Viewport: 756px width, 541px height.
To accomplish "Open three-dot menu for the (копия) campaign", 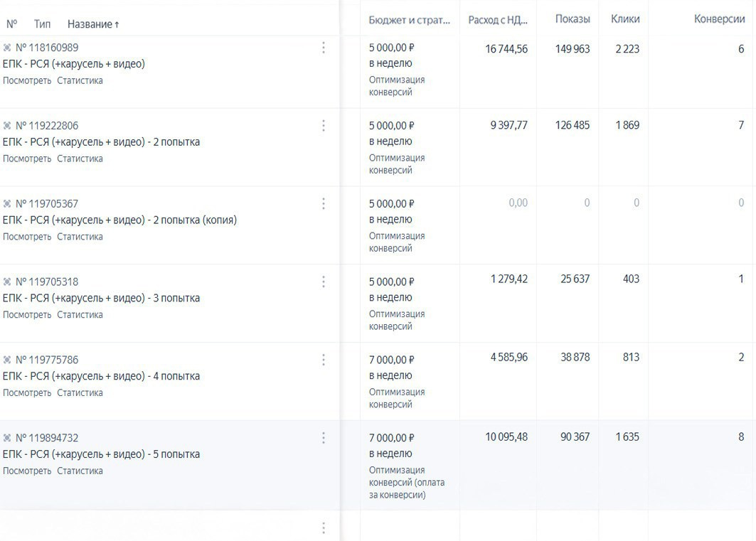I will pyautogui.click(x=324, y=204).
